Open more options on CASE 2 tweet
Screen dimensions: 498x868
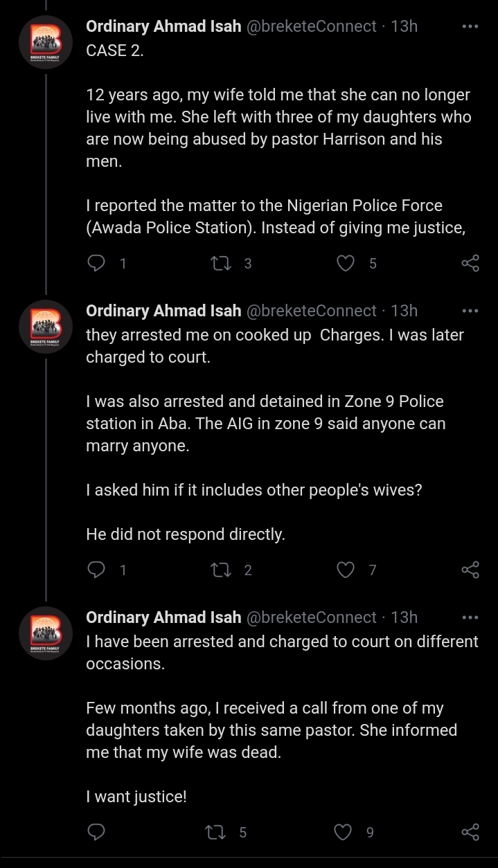point(470,26)
